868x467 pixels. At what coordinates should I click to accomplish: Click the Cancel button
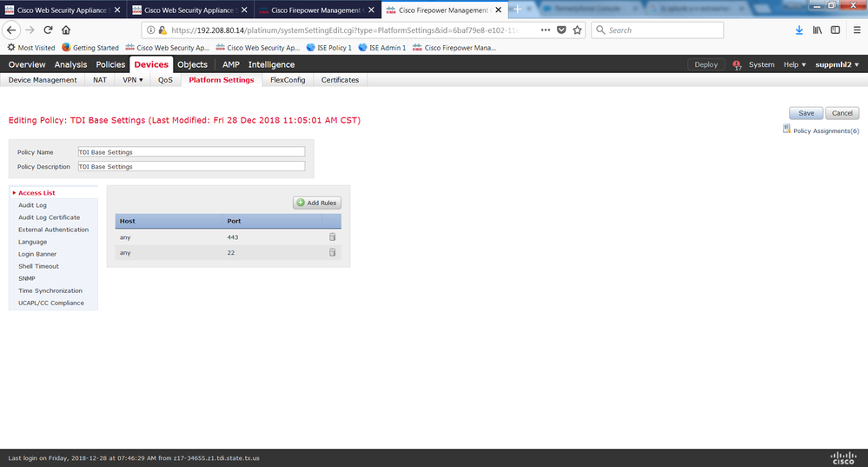(842, 113)
